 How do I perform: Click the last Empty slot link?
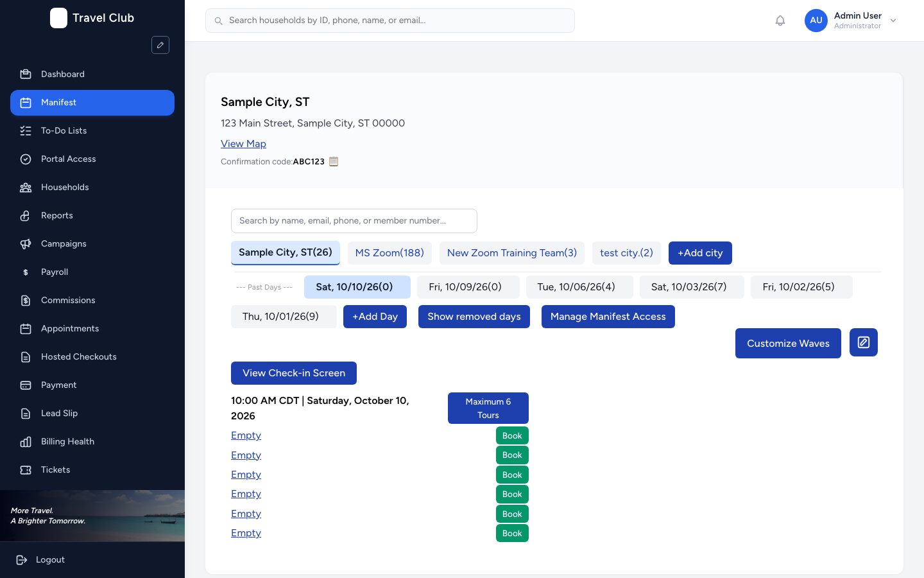pyautogui.click(x=246, y=533)
